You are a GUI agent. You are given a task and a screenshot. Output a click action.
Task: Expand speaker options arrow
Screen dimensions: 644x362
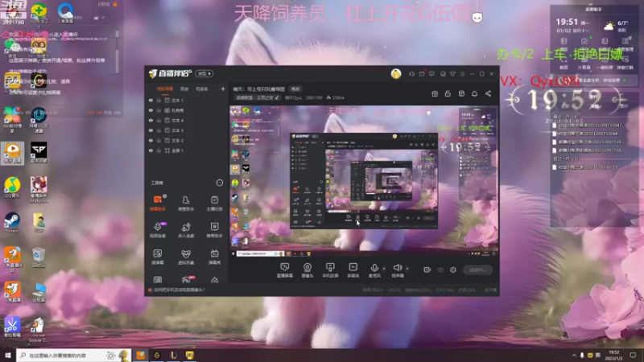(x=407, y=269)
